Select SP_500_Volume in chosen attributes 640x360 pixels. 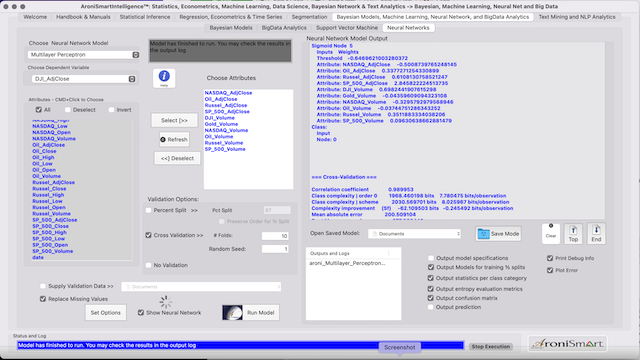225,149
